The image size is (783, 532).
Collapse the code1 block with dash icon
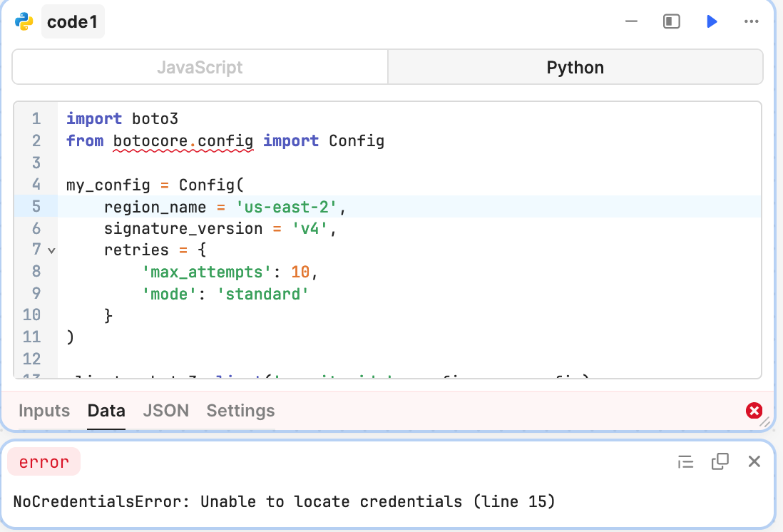pos(631,22)
